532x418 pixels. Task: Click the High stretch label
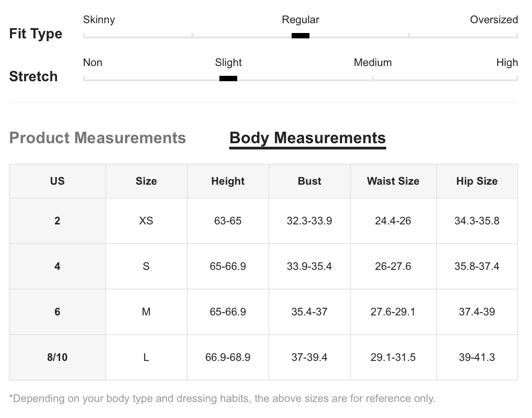(507, 62)
